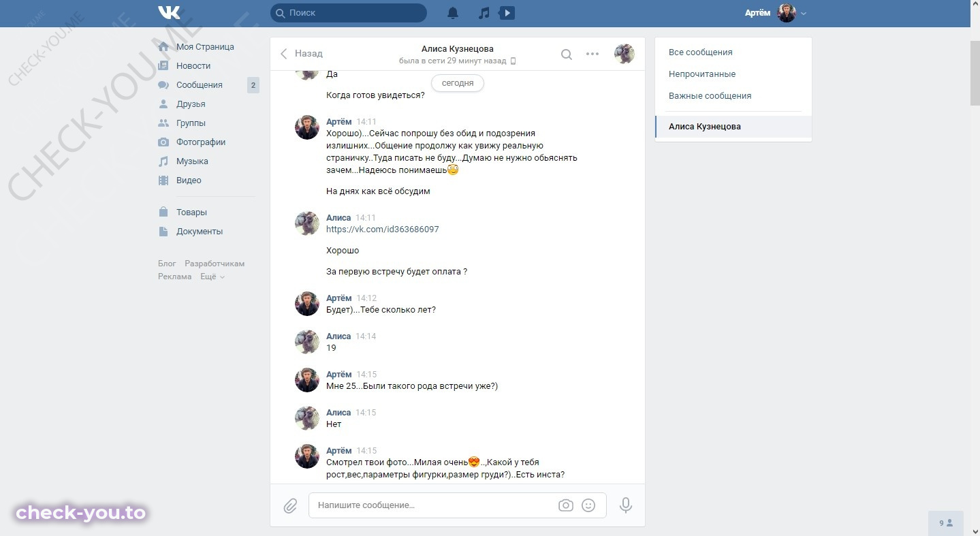
Task: Open Группы menu item
Action: click(191, 123)
